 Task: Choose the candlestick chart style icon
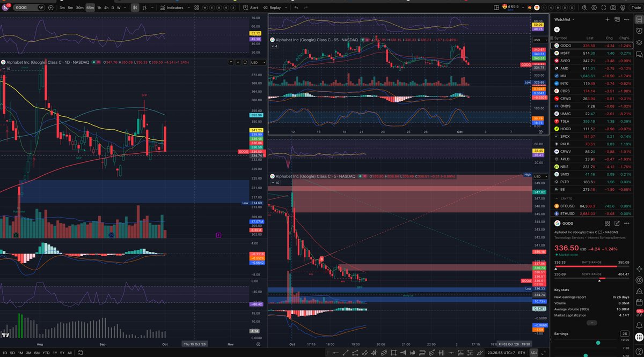[x=135, y=8]
